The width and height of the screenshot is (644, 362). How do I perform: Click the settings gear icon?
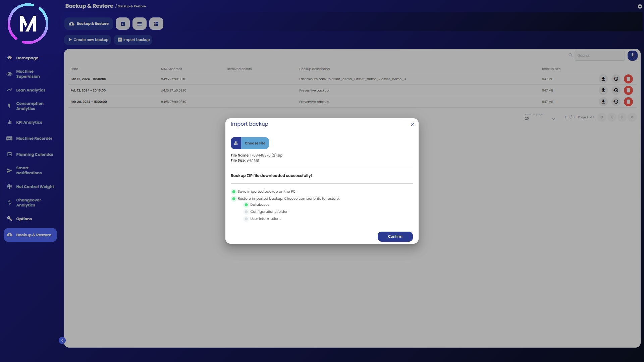pyautogui.click(x=640, y=6)
